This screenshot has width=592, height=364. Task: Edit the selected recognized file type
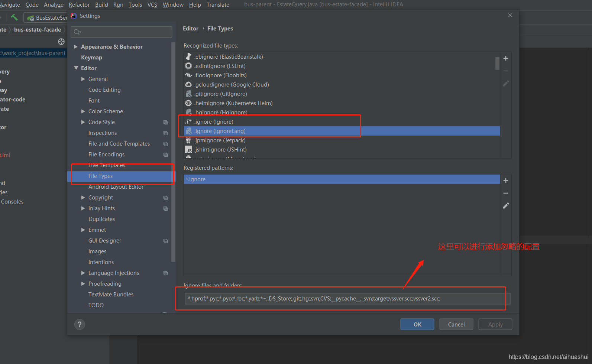(506, 84)
